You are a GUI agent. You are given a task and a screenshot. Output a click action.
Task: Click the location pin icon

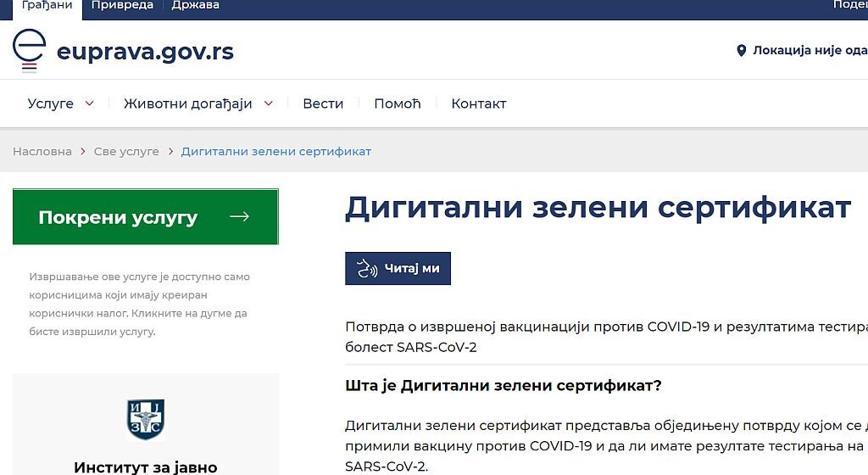[x=742, y=51]
